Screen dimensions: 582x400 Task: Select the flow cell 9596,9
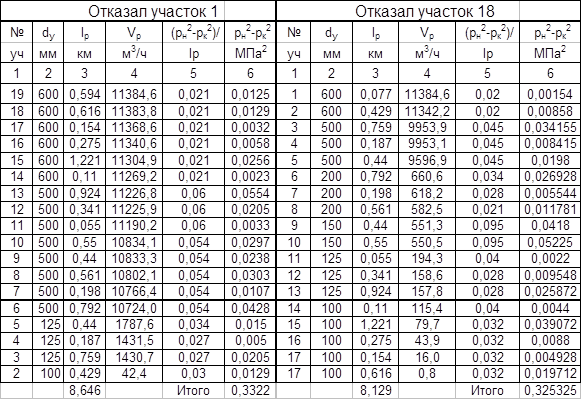(427, 160)
